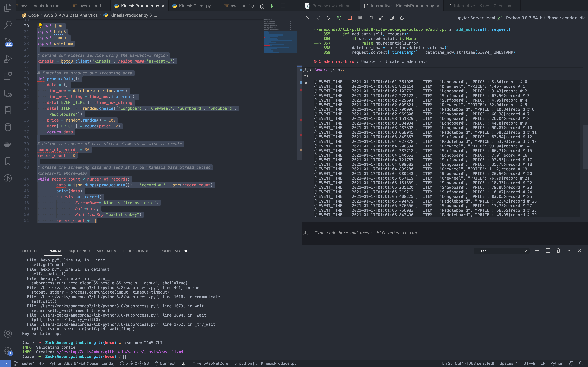The image size is (588, 367).
Task: Restart the Jupyter kernel
Action: [x=339, y=18]
